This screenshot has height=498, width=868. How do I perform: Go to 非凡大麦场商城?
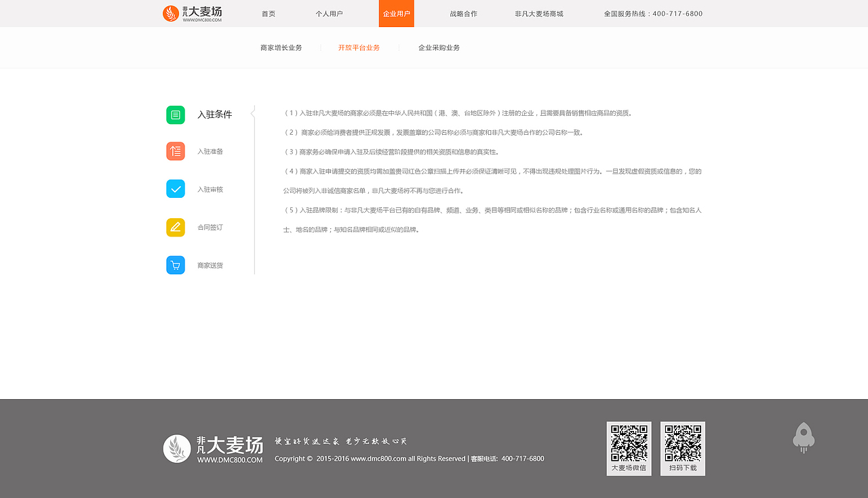(x=538, y=13)
